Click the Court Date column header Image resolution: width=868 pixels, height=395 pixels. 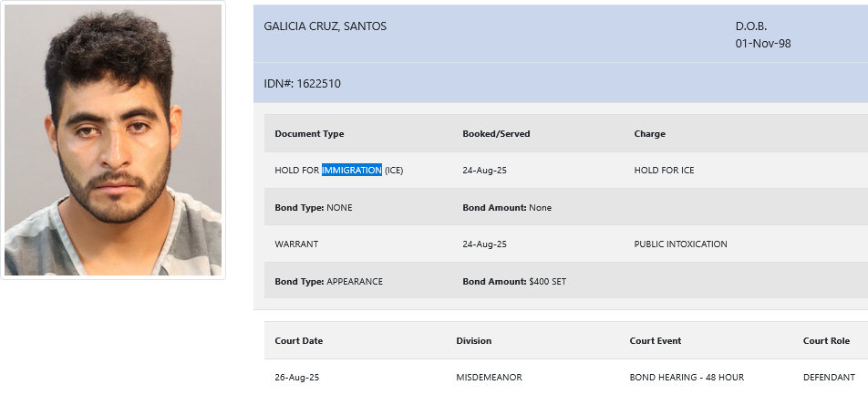(298, 340)
